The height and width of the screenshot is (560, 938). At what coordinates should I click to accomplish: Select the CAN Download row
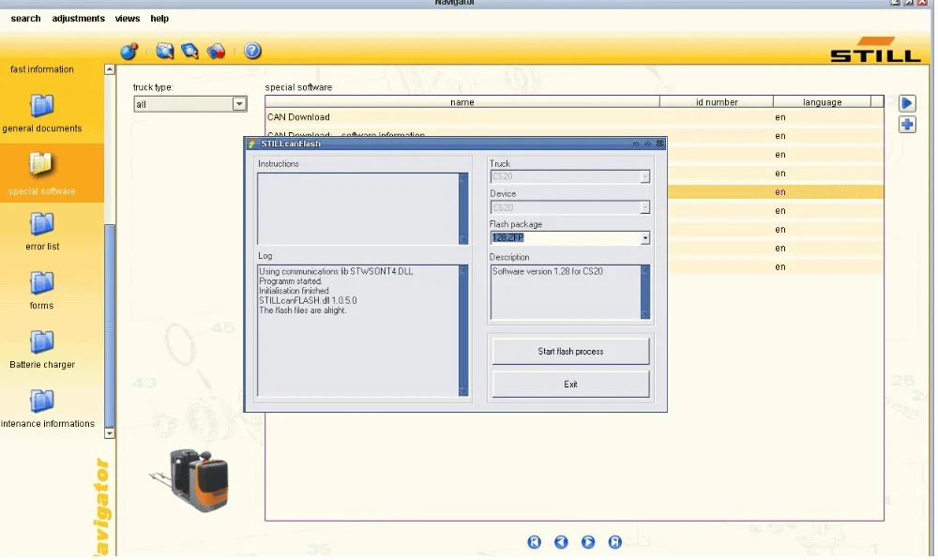click(x=574, y=117)
